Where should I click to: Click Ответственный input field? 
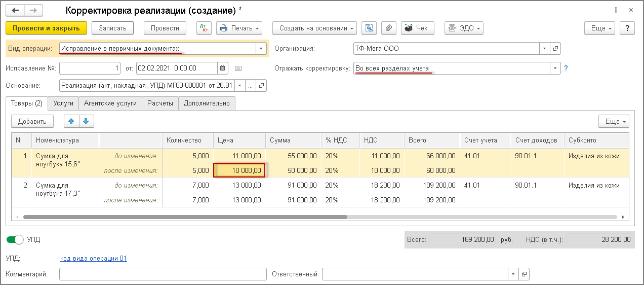[415, 274]
